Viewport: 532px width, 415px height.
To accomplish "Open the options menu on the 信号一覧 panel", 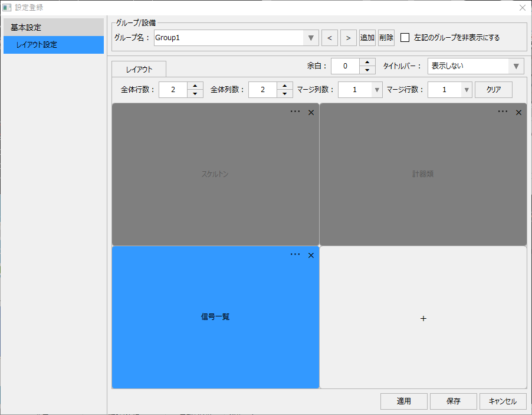I will (x=295, y=255).
